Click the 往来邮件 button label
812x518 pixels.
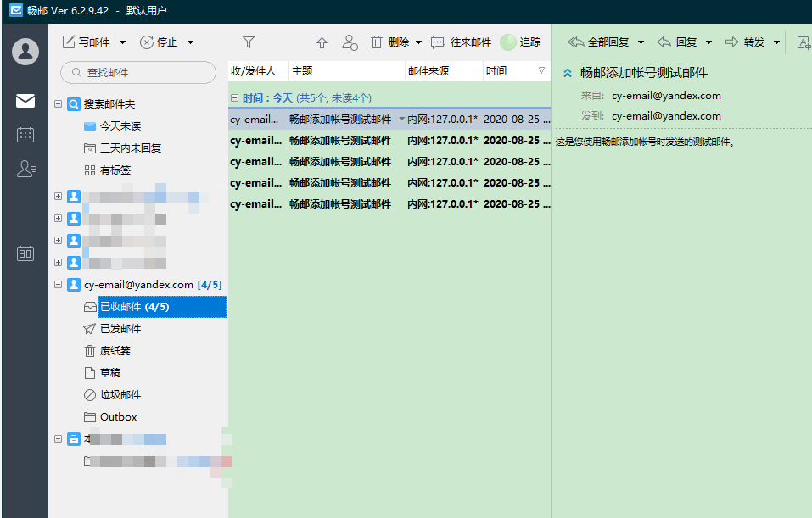tap(471, 42)
